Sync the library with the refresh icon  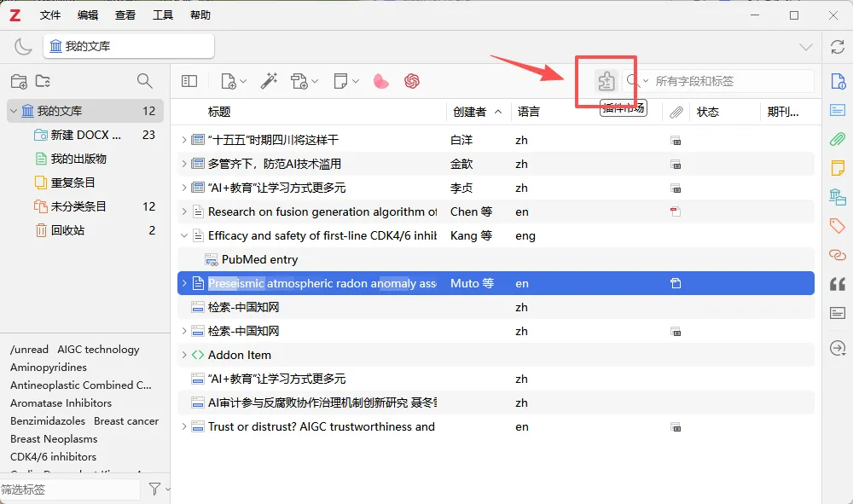(x=837, y=47)
